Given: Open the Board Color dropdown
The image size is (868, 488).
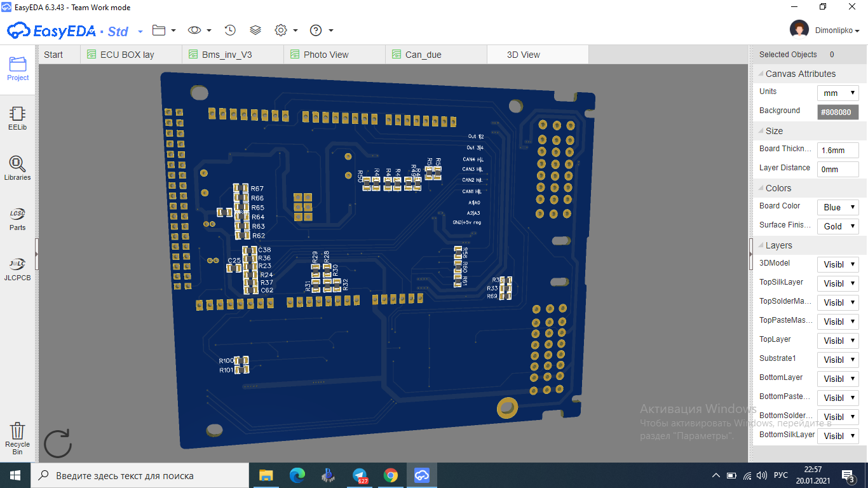Looking at the screenshot, I should (837, 207).
